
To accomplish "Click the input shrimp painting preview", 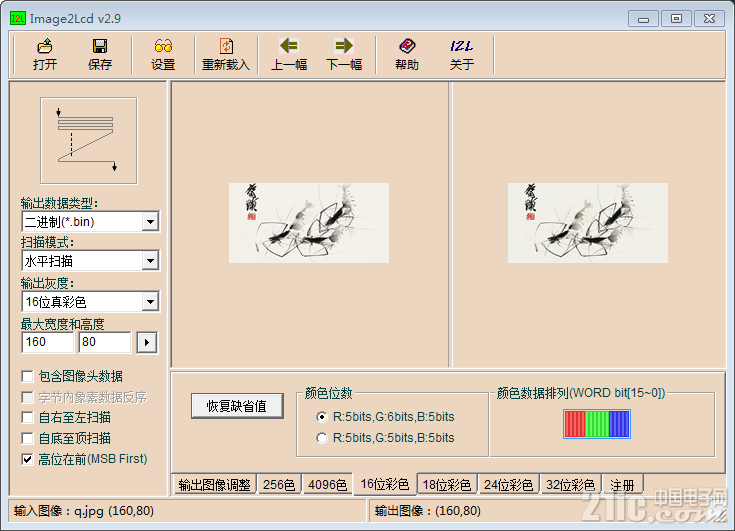I will coord(309,223).
